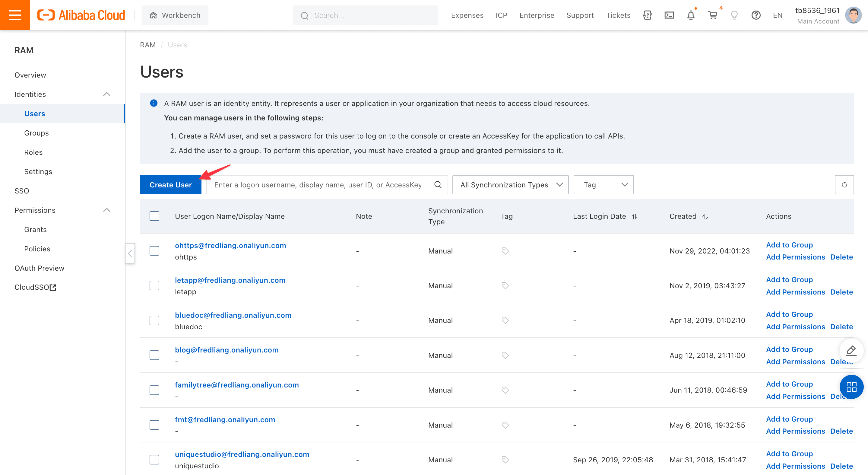Viewport: 868px width, 475px height.
Task: Click the floating feedback pencil icon
Action: [x=851, y=351]
